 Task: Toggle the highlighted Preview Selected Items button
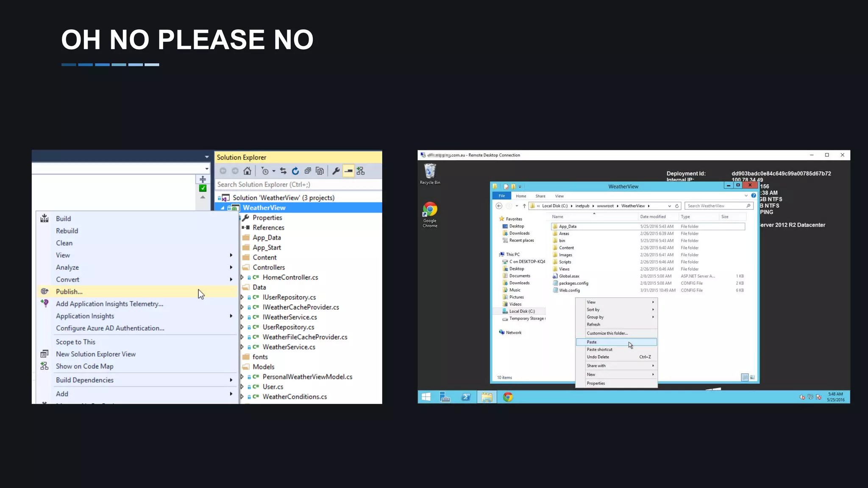pyautogui.click(x=348, y=171)
